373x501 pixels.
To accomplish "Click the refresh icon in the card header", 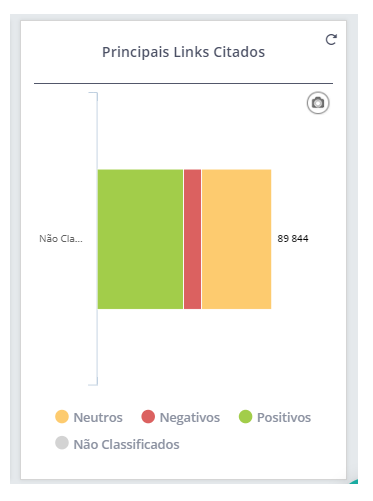I will pyautogui.click(x=331, y=40).
